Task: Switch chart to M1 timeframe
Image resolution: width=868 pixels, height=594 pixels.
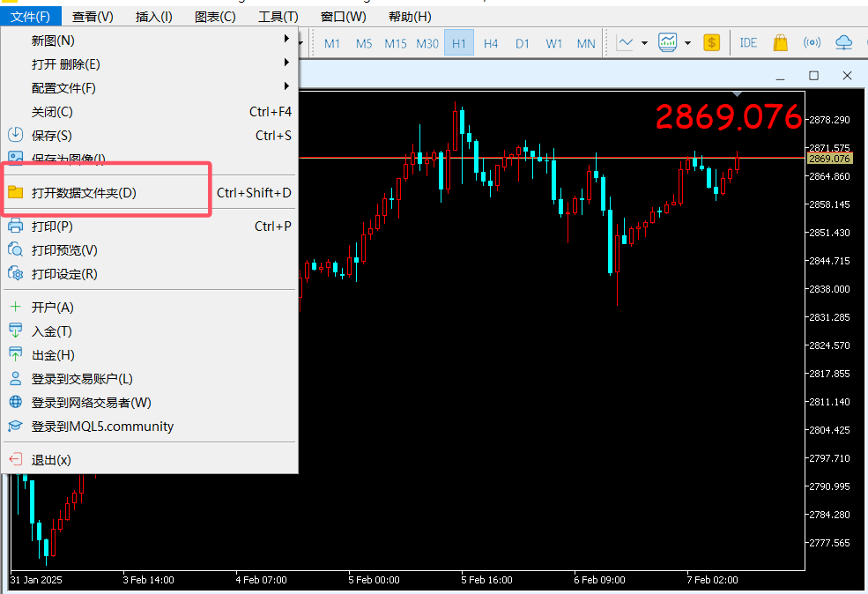Action: [x=332, y=43]
